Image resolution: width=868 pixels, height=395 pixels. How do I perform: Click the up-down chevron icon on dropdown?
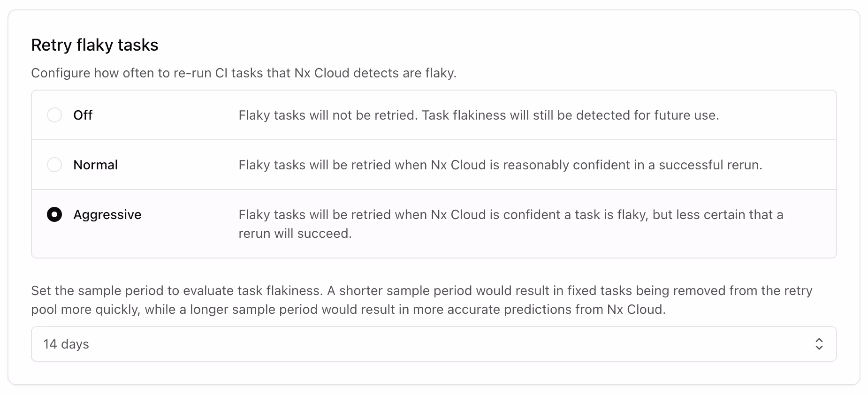tap(819, 344)
